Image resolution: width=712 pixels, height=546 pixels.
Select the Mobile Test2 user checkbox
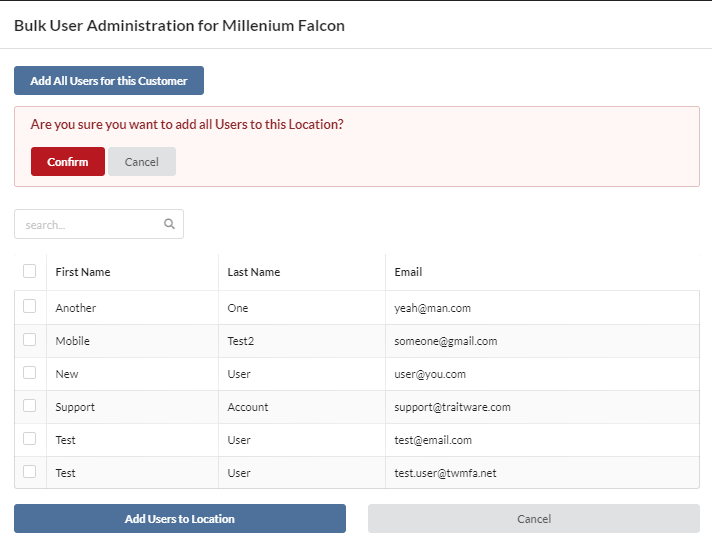point(30,339)
